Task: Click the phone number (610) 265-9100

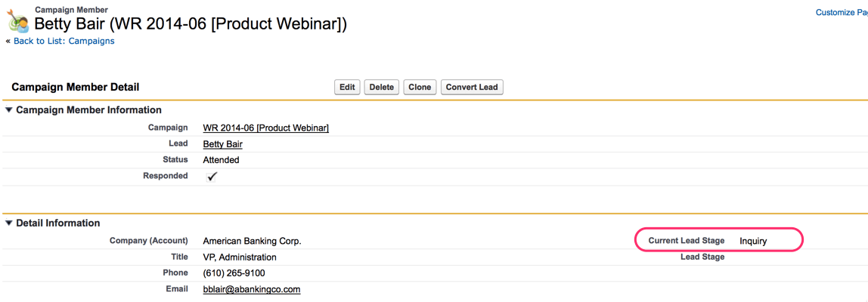Action: pyautogui.click(x=234, y=273)
